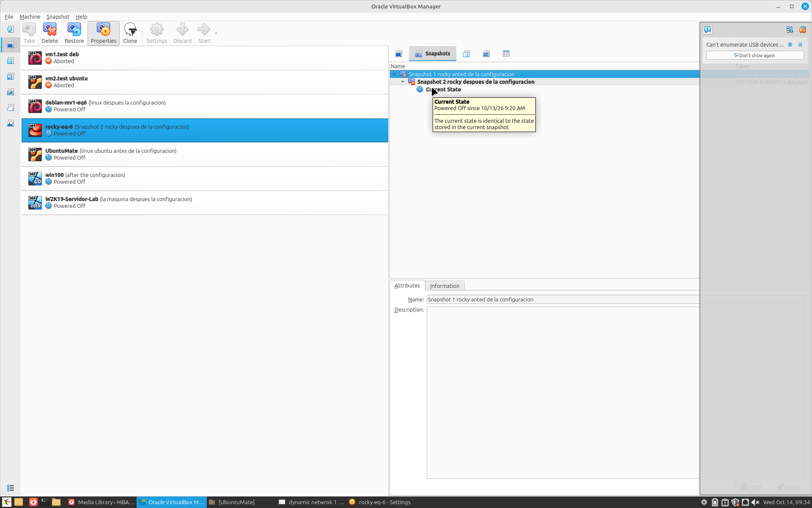This screenshot has width=812, height=508.
Task: Open the Logs tab icon
Action: [x=466, y=54]
